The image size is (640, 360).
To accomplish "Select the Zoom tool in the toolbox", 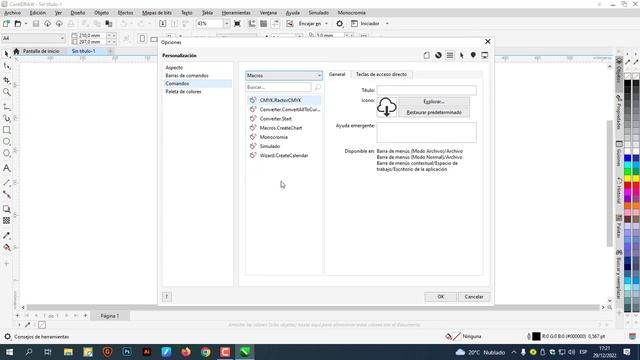I will tap(7, 92).
